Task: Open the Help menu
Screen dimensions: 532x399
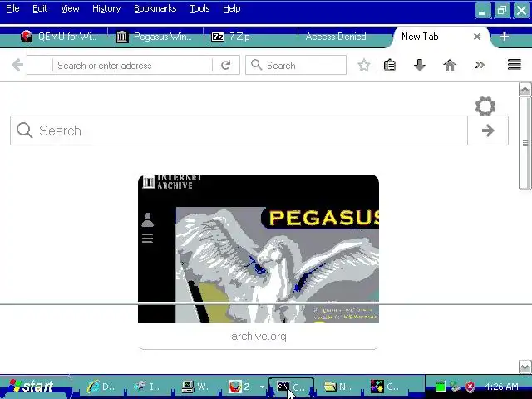Action: point(232,9)
